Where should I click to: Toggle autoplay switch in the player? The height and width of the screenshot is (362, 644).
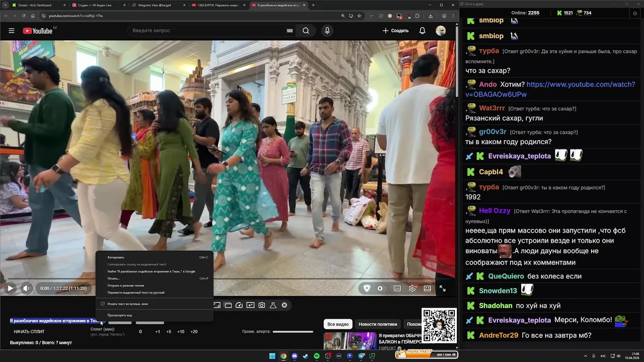(x=380, y=288)
